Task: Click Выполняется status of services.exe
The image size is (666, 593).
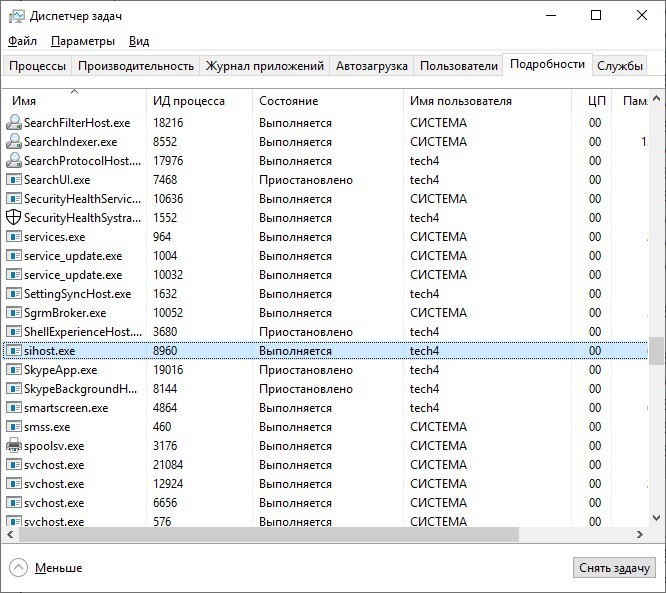Action: tap(295, 237)
